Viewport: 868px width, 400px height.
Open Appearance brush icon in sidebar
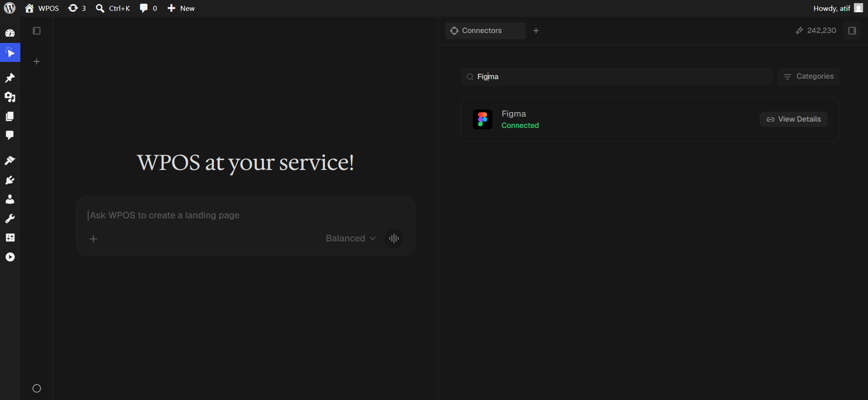pyautogui.click(x=10, y=161)
